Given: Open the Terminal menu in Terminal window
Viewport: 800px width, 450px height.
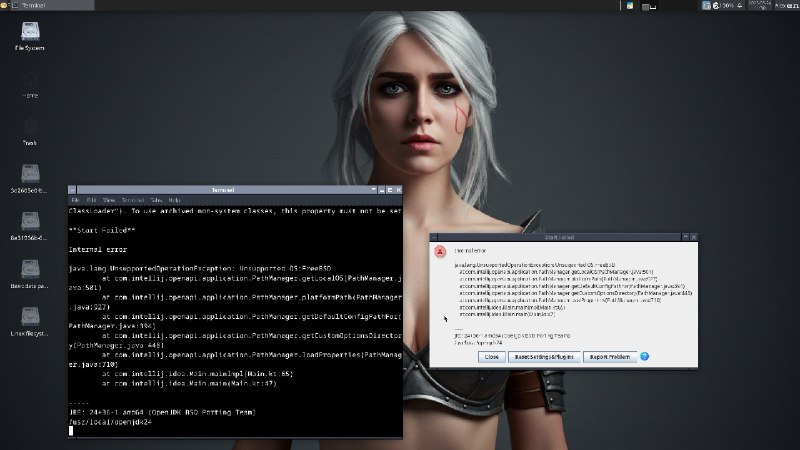Looking at the screenshot, I should tap(133, 201).
